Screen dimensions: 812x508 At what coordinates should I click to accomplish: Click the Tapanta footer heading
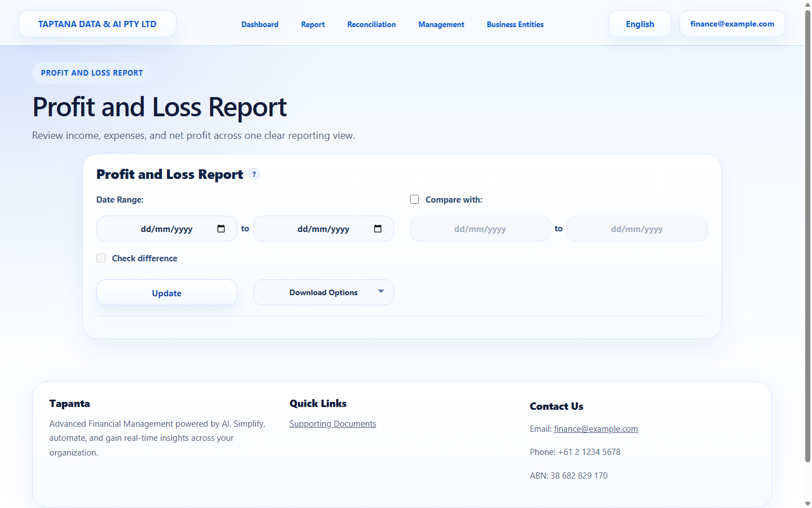[x=69, y=404]
